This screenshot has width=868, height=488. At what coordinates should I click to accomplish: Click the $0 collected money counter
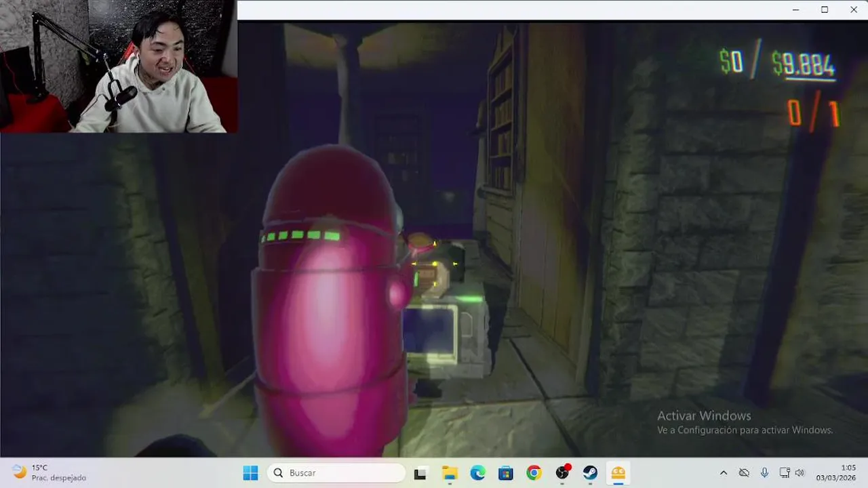click(731, 62)
